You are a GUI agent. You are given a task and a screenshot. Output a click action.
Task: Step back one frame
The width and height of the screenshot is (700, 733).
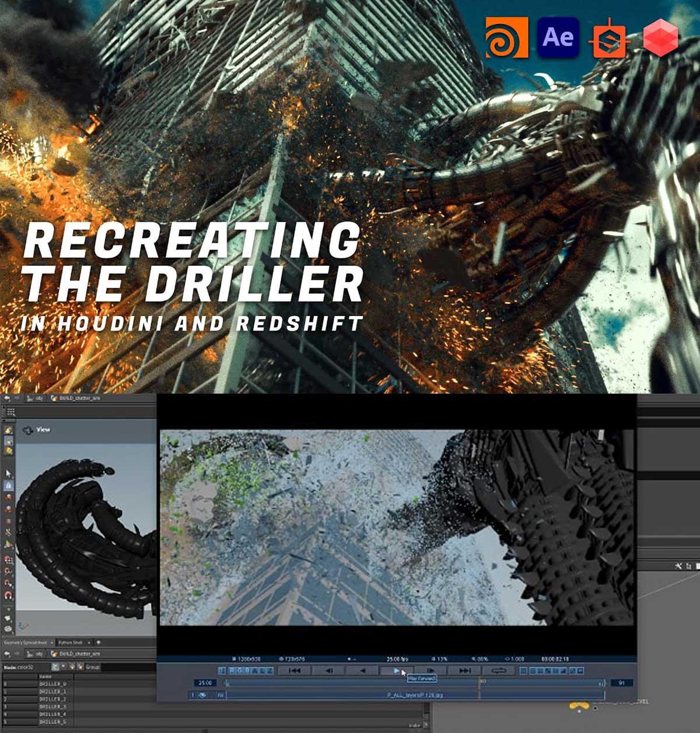point(328,671)
